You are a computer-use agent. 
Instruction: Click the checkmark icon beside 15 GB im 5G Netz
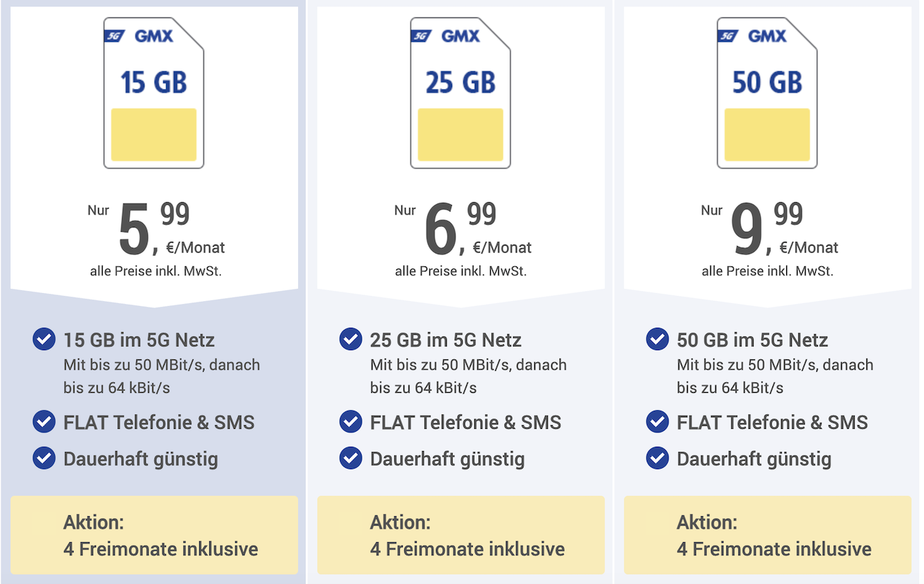44,339
